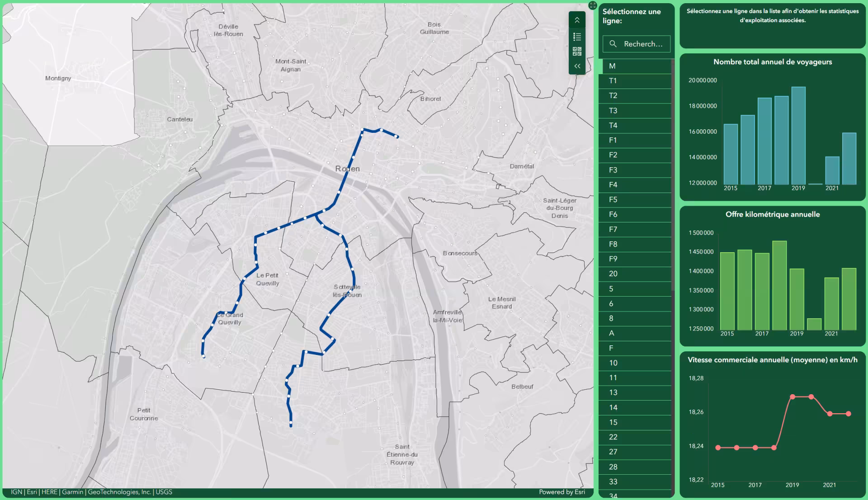
Task: Select line T1 from the list
Action: (635, 81)
